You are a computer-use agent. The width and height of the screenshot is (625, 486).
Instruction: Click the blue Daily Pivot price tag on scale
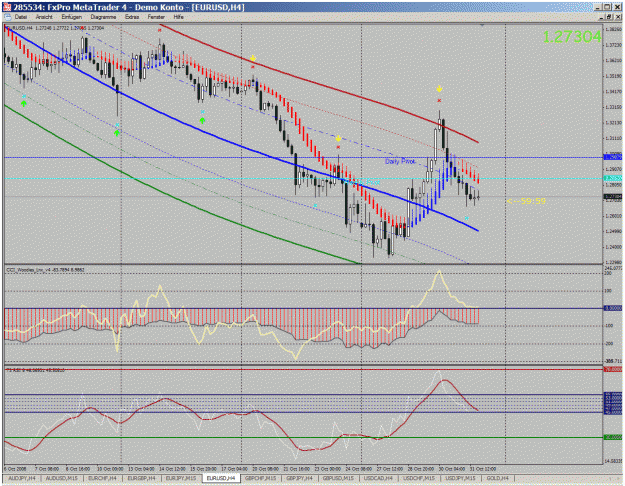coord(613,157)
